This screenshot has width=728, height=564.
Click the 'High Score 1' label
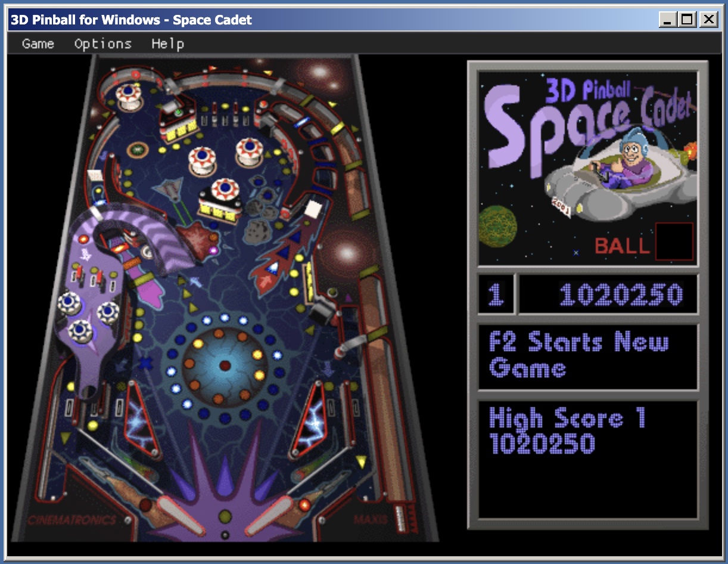click(x=567, y=418)
